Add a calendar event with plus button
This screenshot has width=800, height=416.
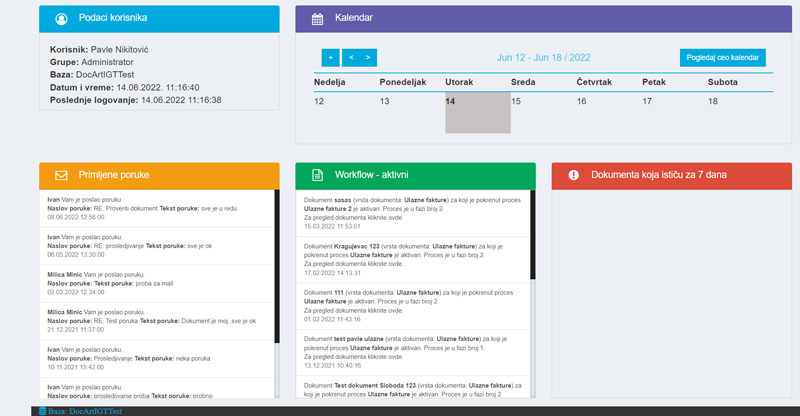pyautogui.click(x=331, y=58)
